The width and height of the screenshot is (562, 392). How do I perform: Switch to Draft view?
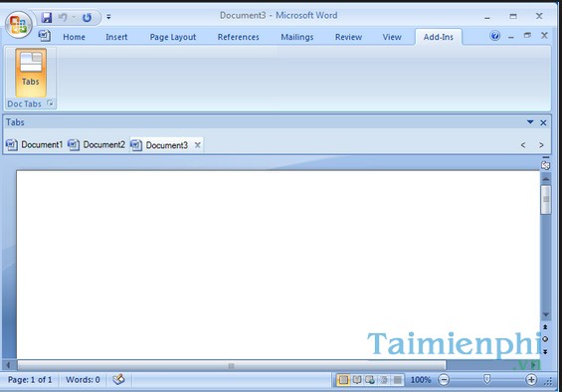point(397,380)
